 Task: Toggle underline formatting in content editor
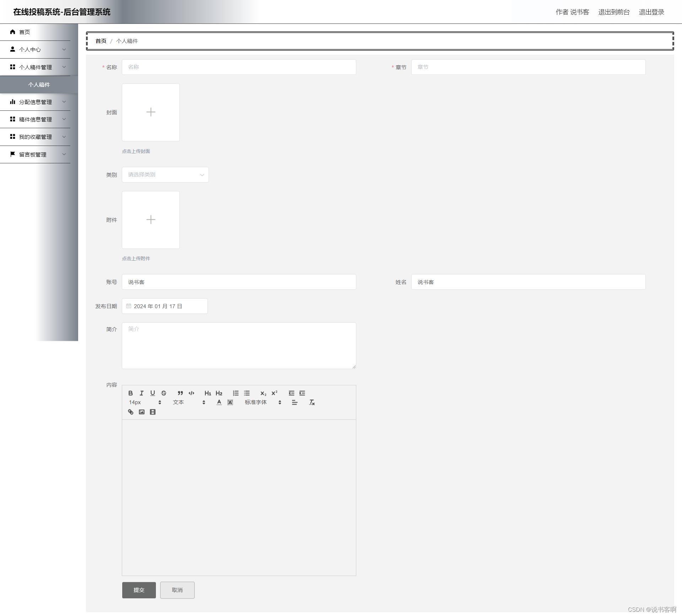pyautogui.click(x=152, y=393)
